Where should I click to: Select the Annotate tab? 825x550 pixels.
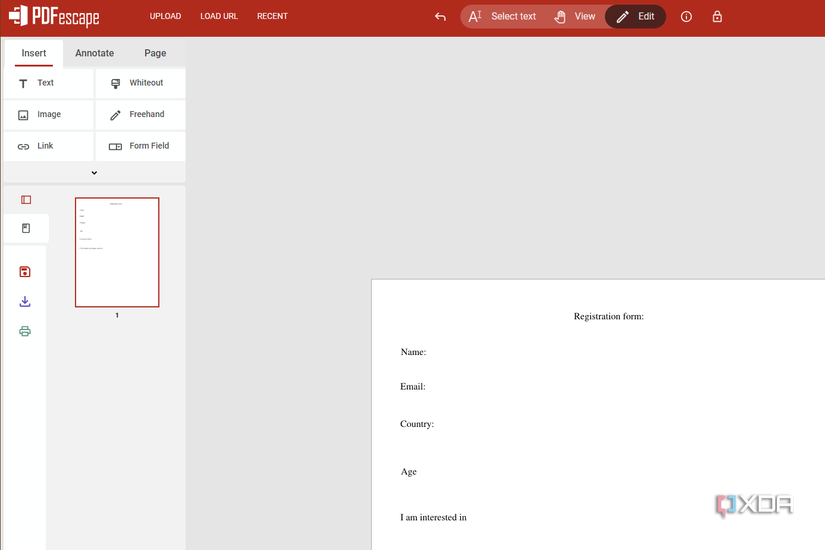94,53
